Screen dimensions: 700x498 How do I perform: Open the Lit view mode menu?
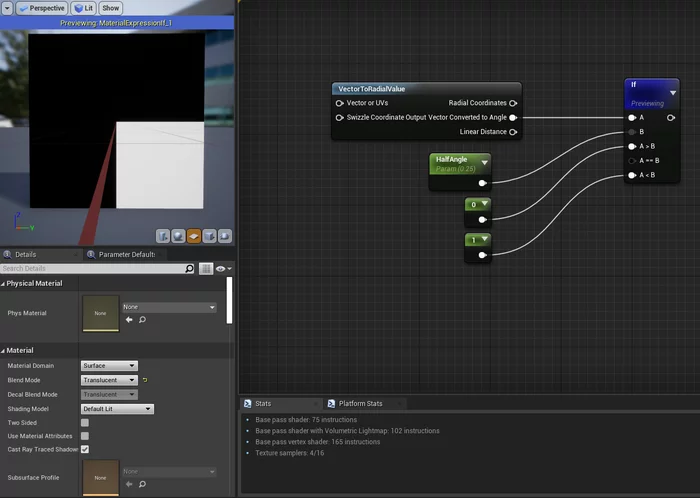84,8
